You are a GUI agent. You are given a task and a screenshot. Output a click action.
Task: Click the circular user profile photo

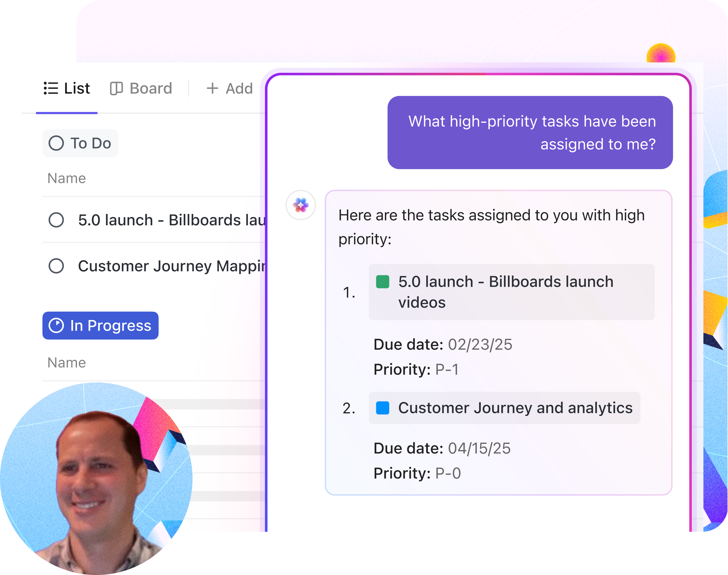pos(96,478)
